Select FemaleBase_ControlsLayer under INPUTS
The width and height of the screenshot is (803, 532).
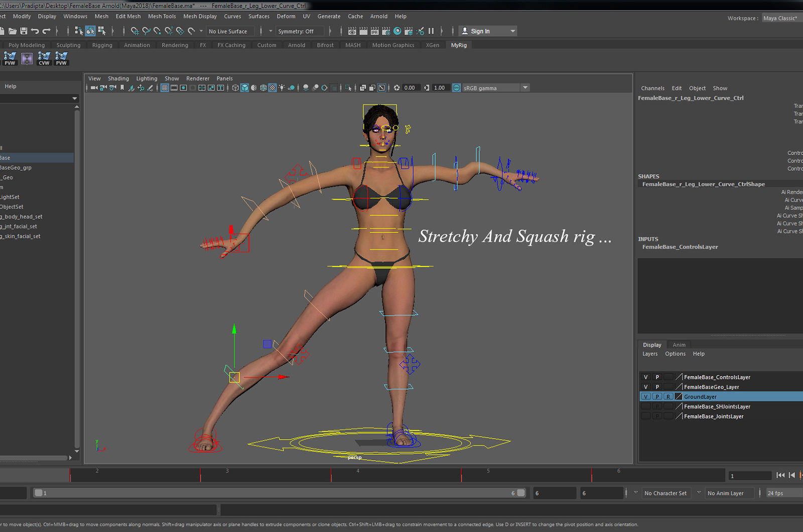coord(680,247)
